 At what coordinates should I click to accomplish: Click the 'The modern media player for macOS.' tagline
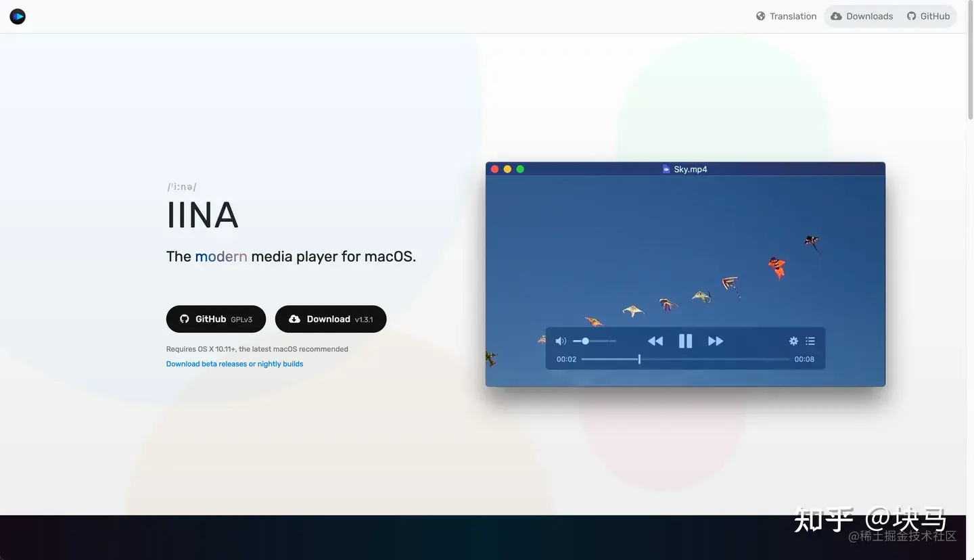tap(291, 256)
